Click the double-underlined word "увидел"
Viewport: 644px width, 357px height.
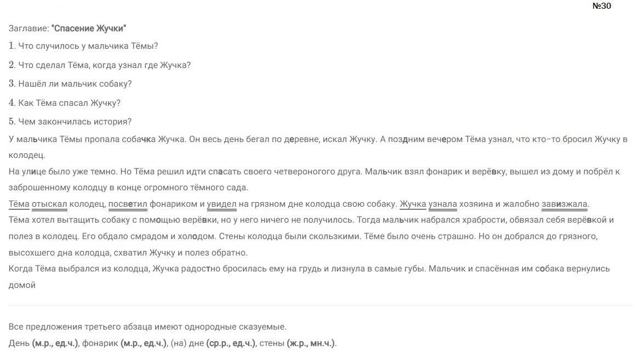coord(222,204)
